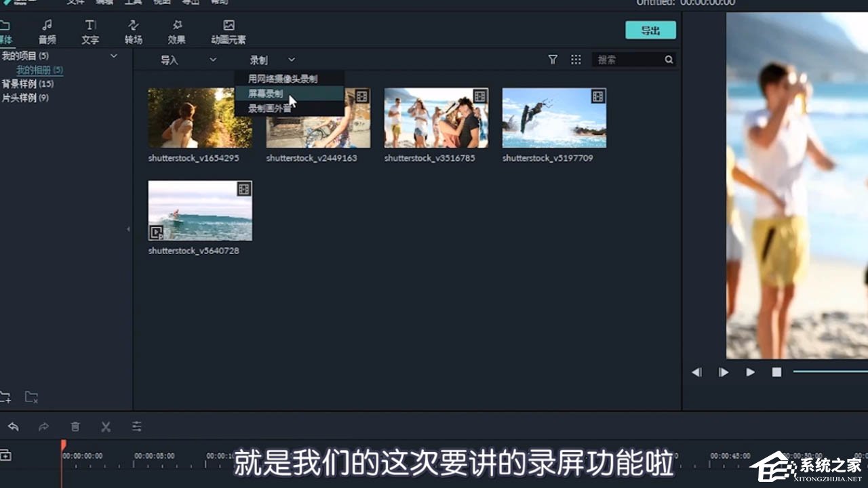Select 背景样例 in the left sidebar
Screen dimensions: 868x488
pos(28,83)
